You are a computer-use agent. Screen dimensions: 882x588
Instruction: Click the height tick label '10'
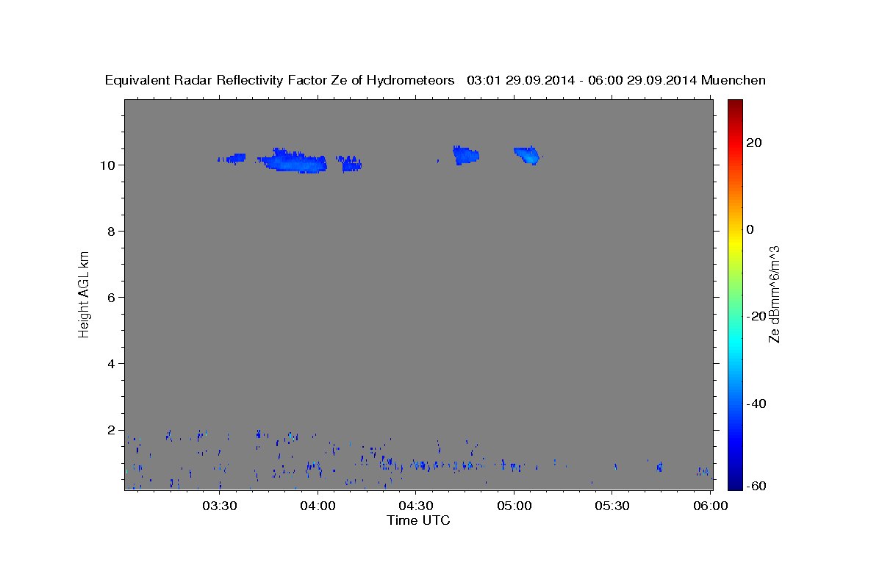(109, 165)
